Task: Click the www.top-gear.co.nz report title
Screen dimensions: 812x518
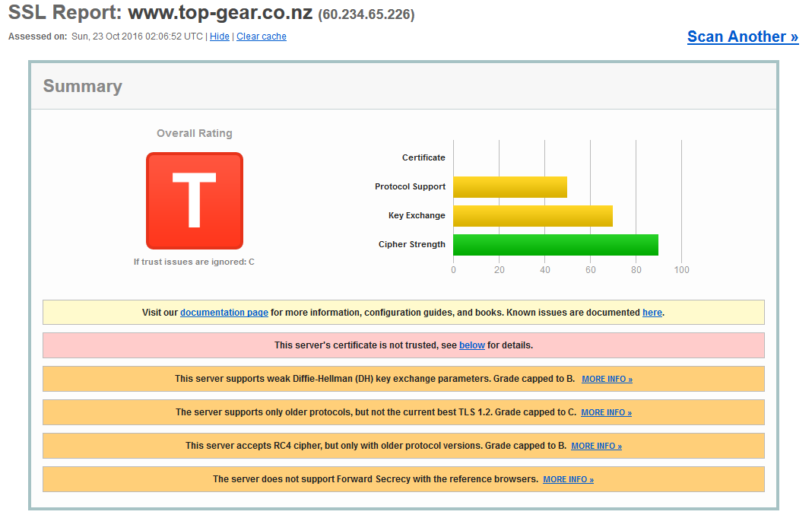Action: click(220, 12)
